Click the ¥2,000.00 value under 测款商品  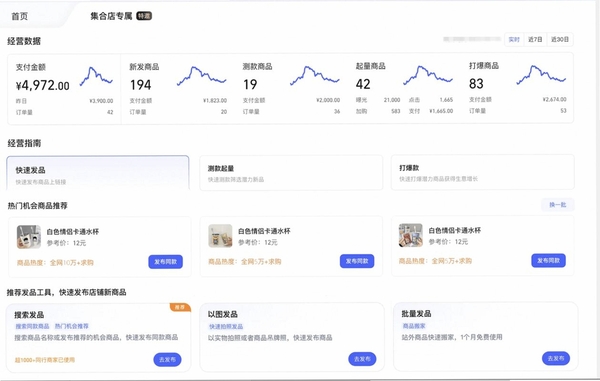[328, 100]
